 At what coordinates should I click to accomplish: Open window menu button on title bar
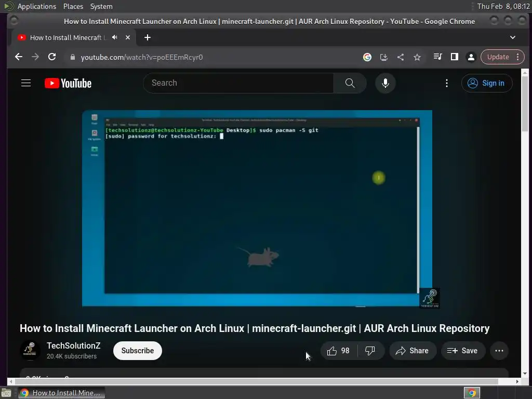pyautogui.click(x=14, y=21)
